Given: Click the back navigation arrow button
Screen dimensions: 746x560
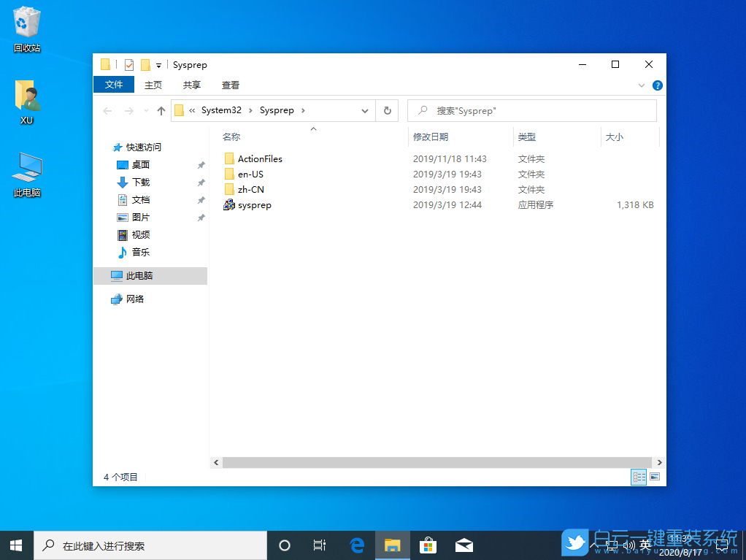Looking at the screenshot, I should pos(107,110).
